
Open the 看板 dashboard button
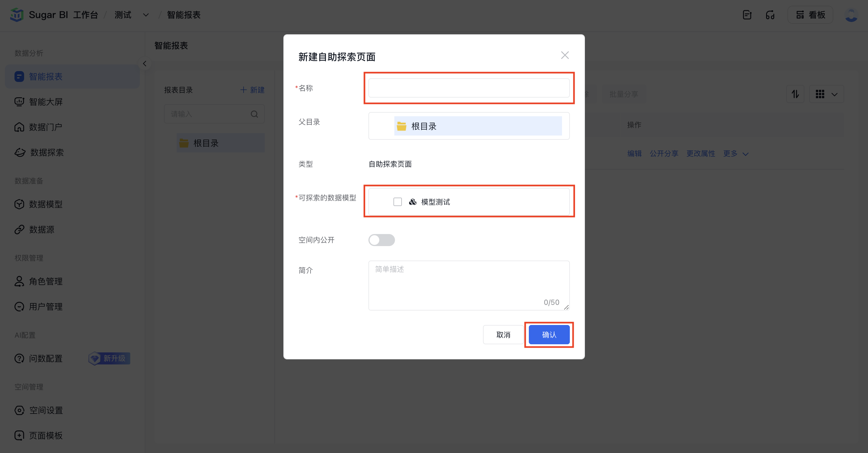[810, 15]
